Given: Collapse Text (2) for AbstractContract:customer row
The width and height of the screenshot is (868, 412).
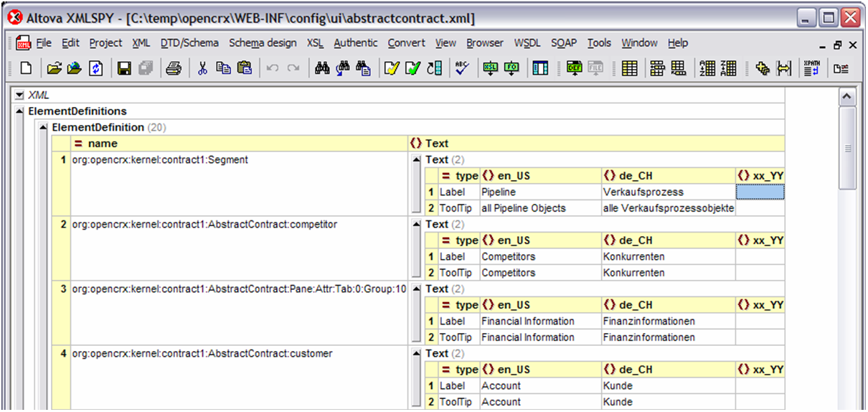Looking at the screenshot, I should [417, 354].
